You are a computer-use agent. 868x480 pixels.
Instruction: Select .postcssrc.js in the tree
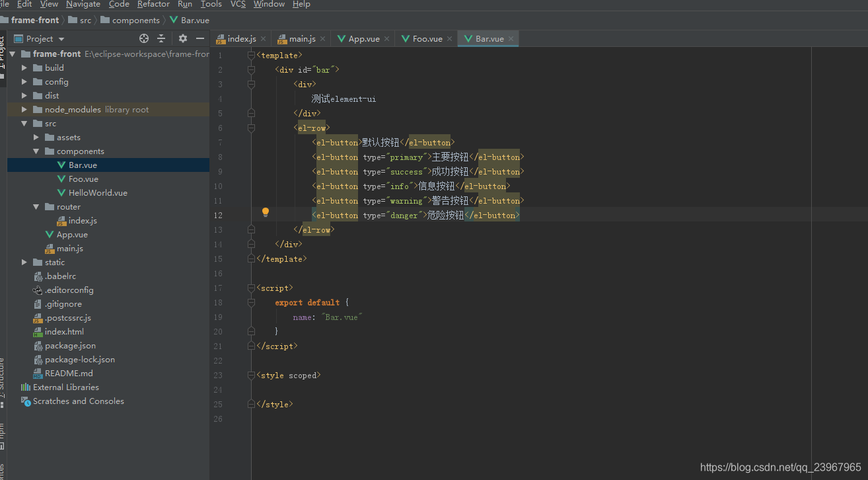click(67, 318)
